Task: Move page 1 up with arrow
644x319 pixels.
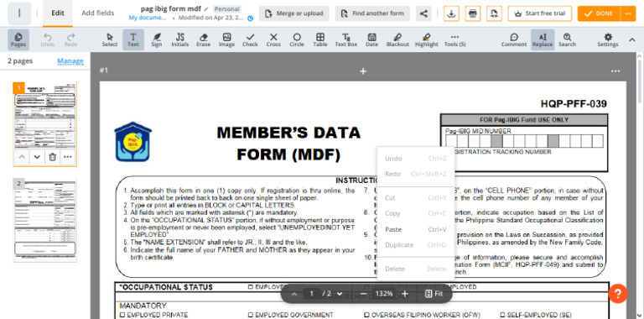Action: 21,157
